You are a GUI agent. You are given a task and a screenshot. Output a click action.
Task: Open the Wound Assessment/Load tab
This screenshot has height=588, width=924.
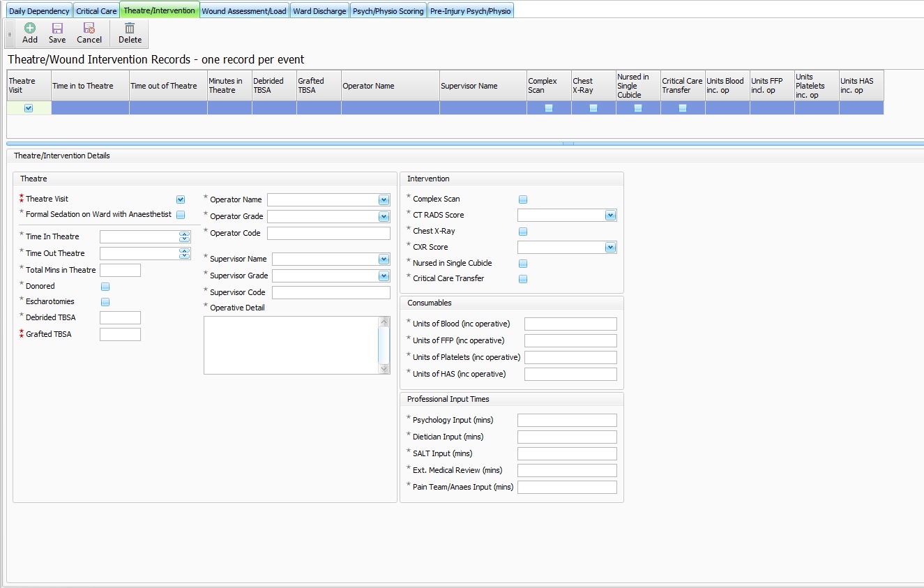pyautogui.click(x=244, y=11)
